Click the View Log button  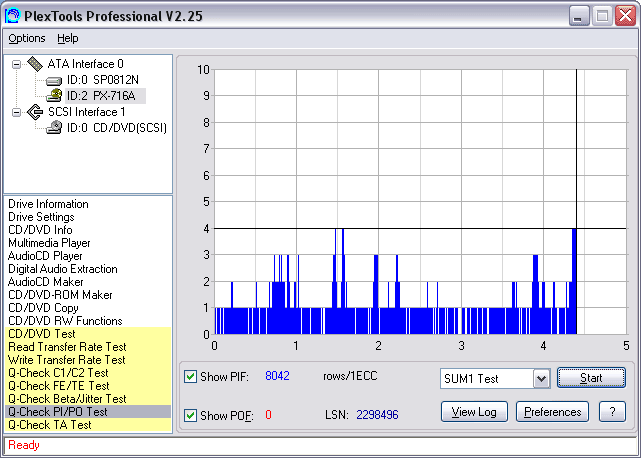point(474,412)
